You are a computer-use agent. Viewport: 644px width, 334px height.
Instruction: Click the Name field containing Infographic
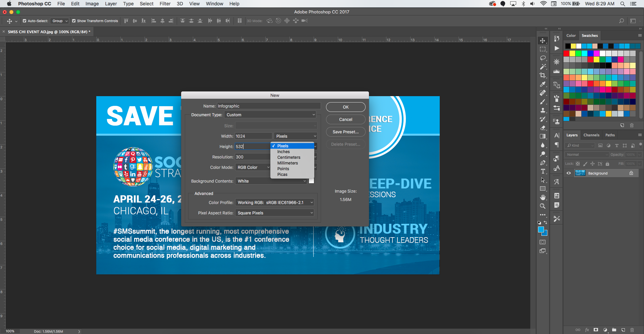(x=269, y=106)
